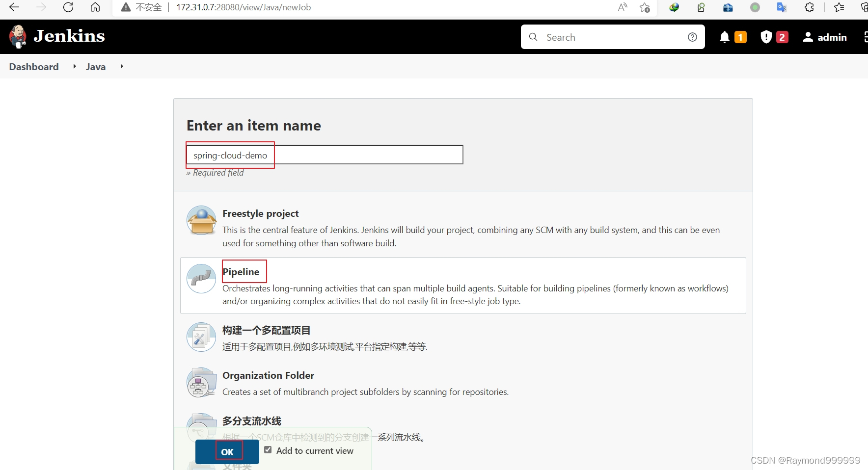The image size is (868, 470).
Task: Go to Dashboard breadcrumb
Action: pyautogui.click(x=34, y=67)
